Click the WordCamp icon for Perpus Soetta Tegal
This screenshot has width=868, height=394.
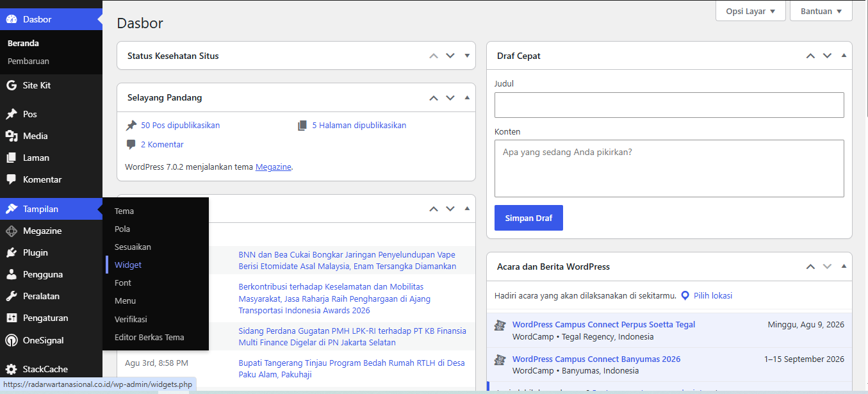click(500, 325)
